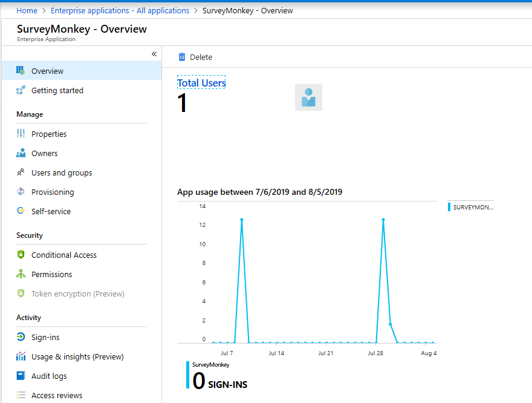This screenshot has height=403, width=532.
Task: Select Permissions in the sidebar
Action: [x=82, y=274]
